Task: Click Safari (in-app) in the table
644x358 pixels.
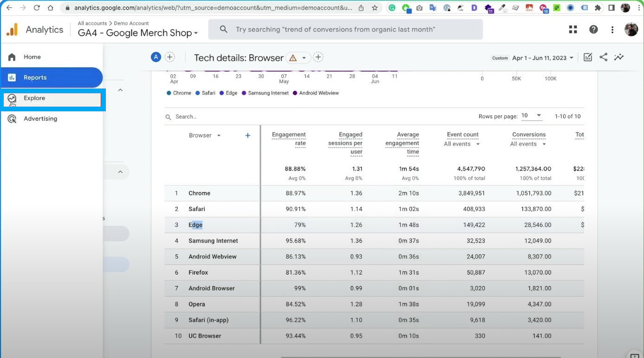Action: point(208,320)
